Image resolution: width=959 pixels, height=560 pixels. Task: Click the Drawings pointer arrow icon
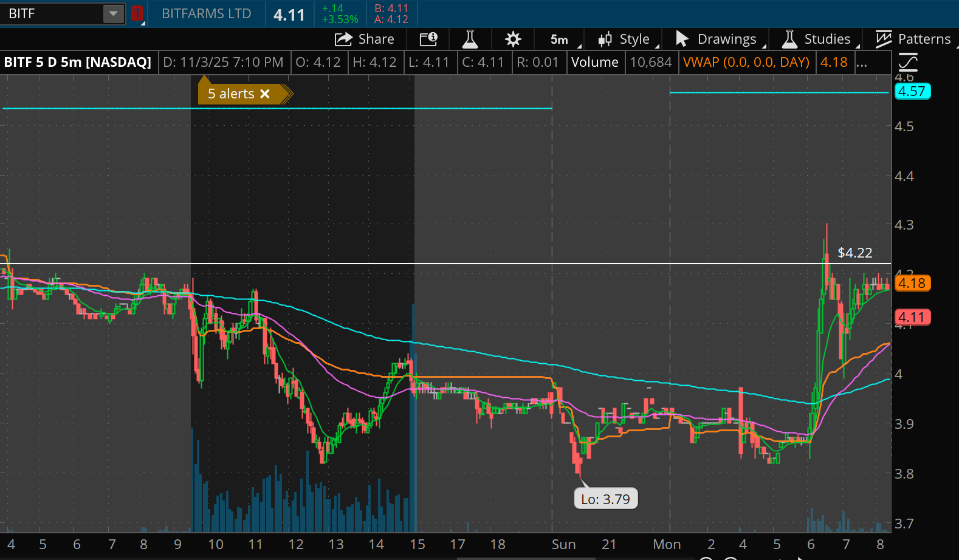click(682, 39)
